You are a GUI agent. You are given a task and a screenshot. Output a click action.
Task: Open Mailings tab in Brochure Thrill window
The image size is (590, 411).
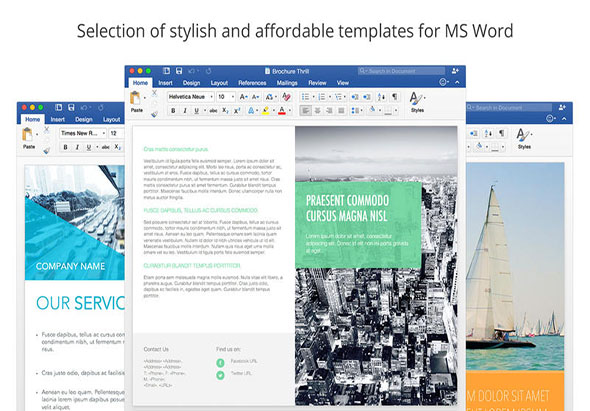tap(287, 83)
